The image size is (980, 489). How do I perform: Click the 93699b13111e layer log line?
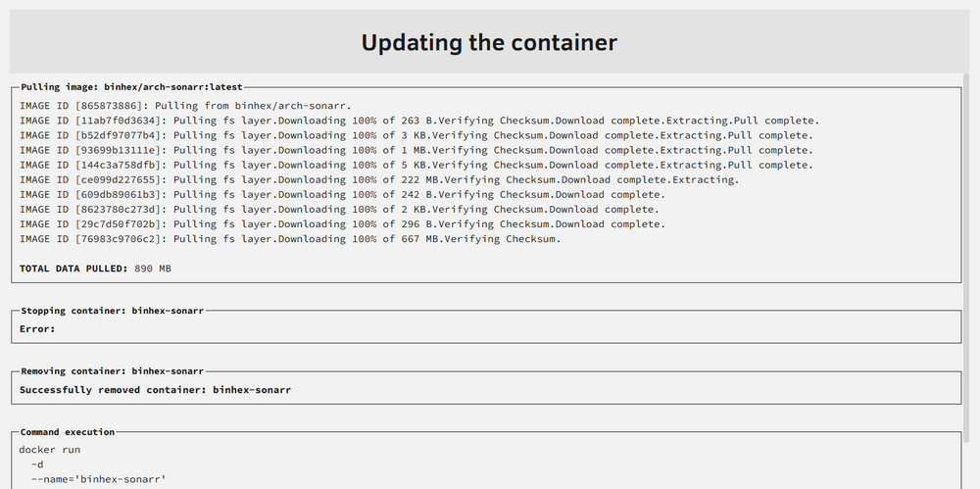coord(416,150)
